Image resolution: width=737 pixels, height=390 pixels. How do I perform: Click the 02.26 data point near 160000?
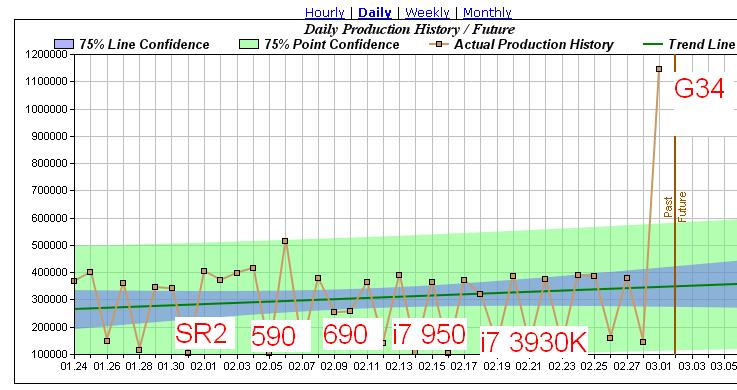click(610, 338)
